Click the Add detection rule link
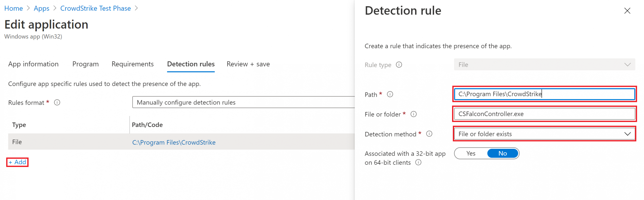 (17, 162)
